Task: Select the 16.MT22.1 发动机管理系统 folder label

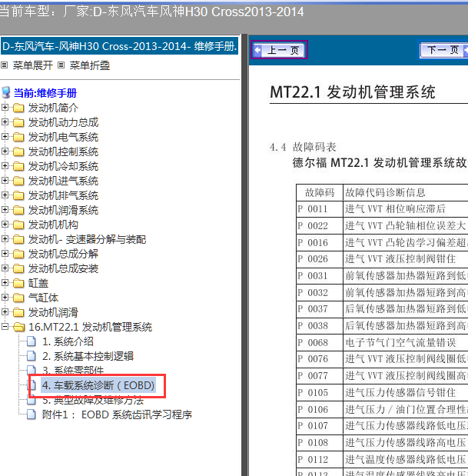Action: (90, 327)
